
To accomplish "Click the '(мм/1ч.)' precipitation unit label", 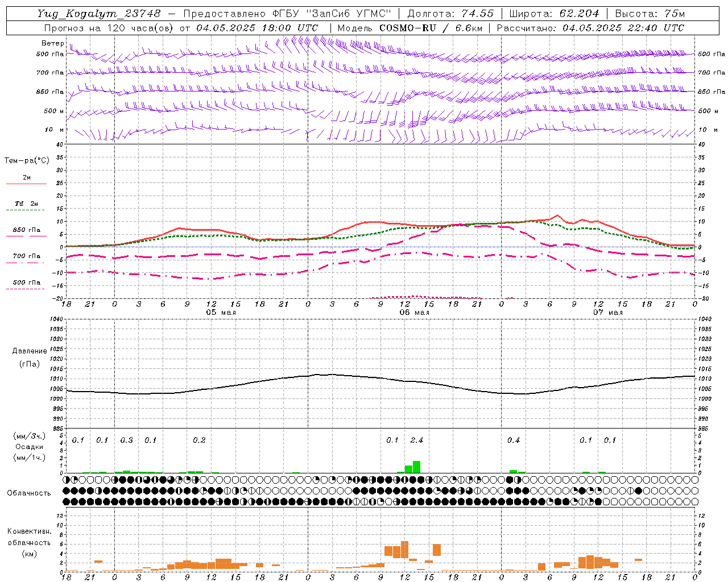I will 30,458.
